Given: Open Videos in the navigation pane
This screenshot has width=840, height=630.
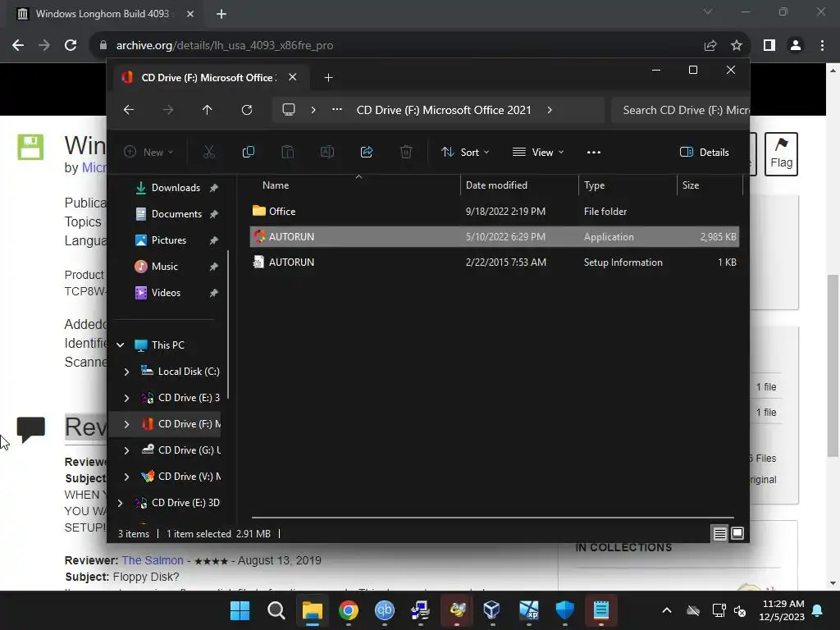Looking at the screenshot, I should click(x=167, y=293).
